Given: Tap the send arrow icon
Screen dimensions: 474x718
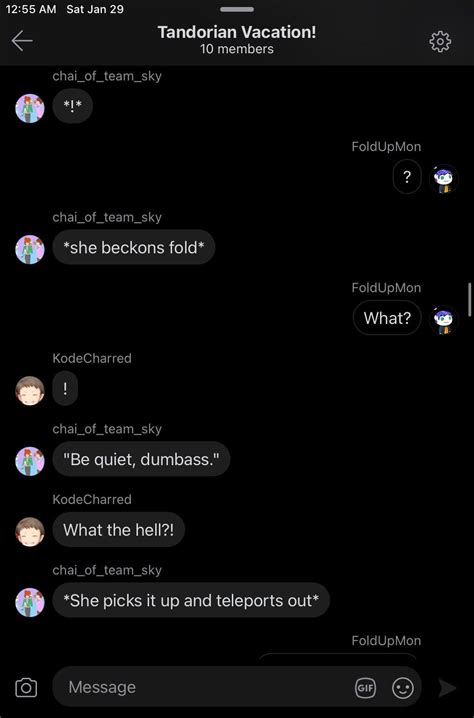Looking at the screenshot, I should [x=447, y=687].
